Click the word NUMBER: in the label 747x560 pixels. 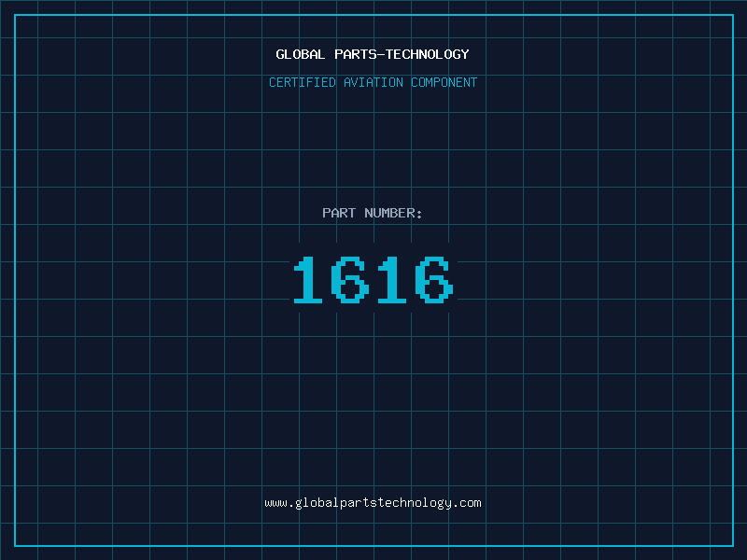coord(393,213)
